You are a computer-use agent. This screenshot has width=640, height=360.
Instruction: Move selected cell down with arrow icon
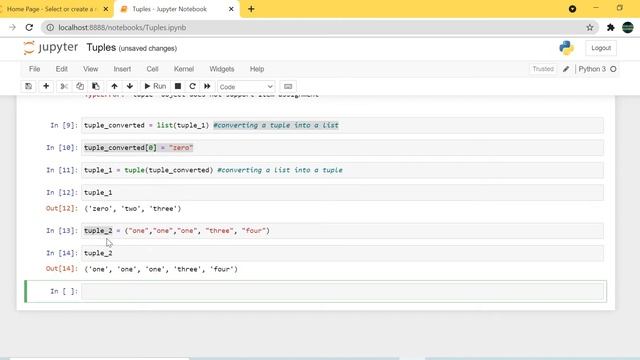tap(130, 86)
